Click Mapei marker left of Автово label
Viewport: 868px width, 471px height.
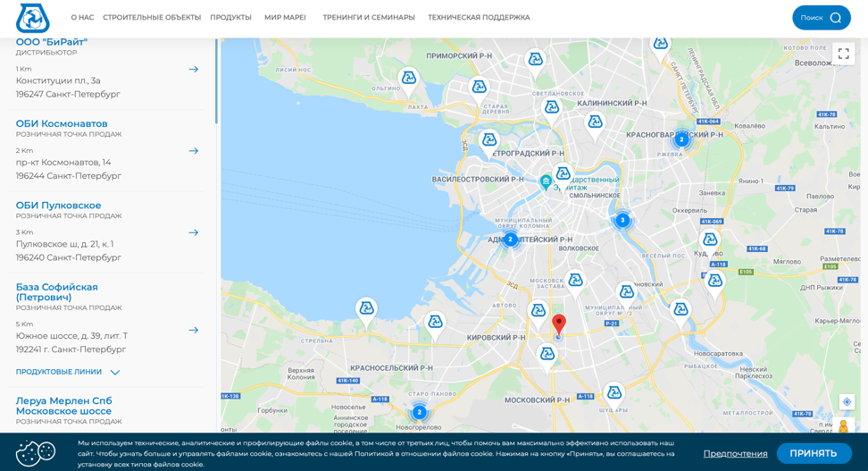[x=435, y=324]
